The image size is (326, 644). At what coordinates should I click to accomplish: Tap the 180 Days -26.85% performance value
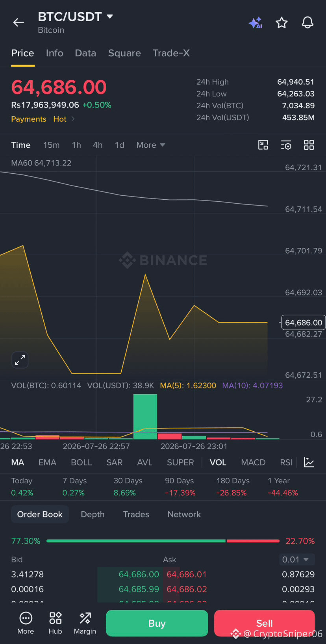(232, 493)
